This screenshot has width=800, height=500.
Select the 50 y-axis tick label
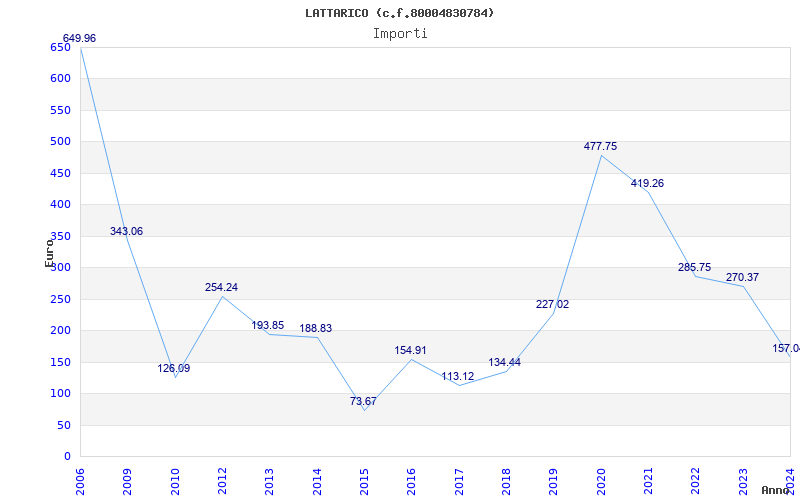(x=64, y=425)
